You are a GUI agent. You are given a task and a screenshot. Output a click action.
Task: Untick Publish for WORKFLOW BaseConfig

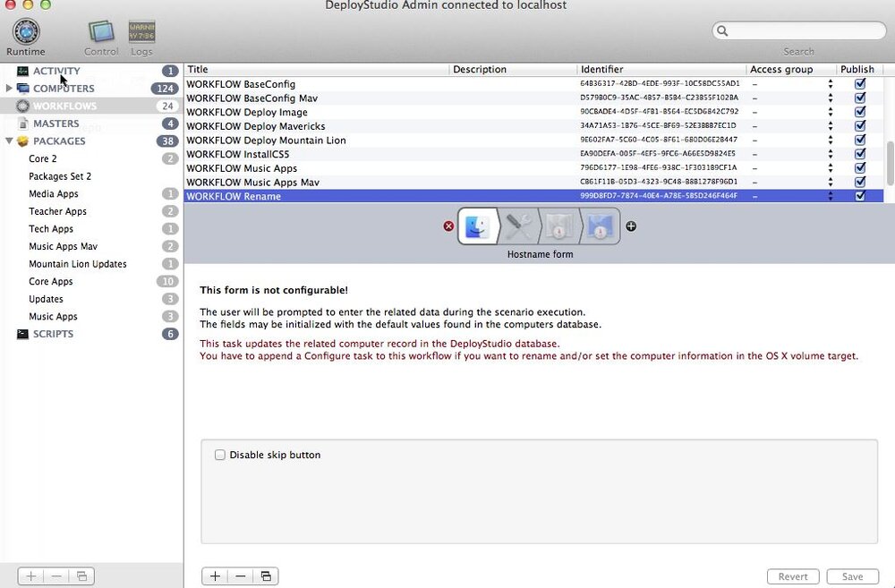click(859, 84)
